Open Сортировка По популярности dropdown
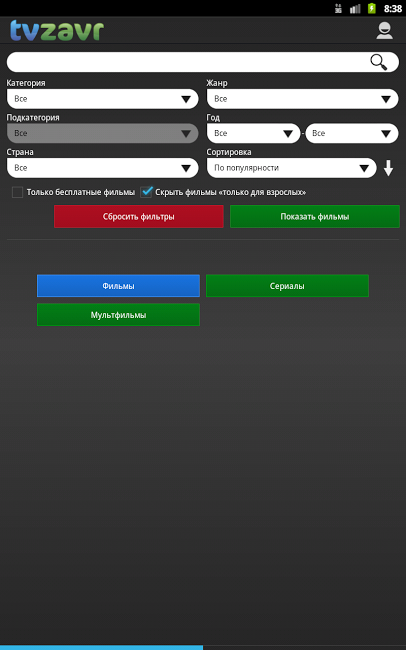 click(292, 168)
